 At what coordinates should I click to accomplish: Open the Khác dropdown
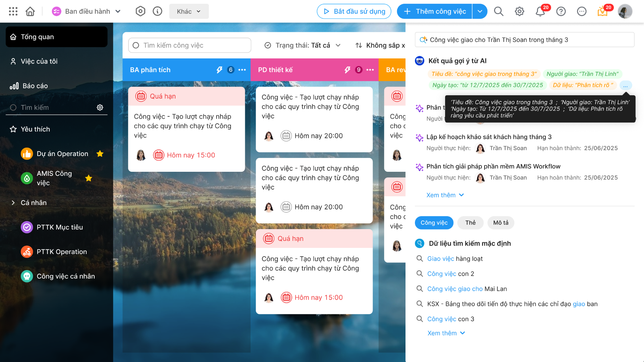click(189, 11)
